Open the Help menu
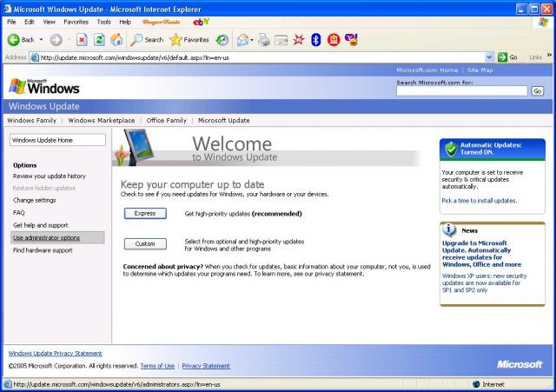The width and height of the screenshot is (556, 392). coord(125,22)
